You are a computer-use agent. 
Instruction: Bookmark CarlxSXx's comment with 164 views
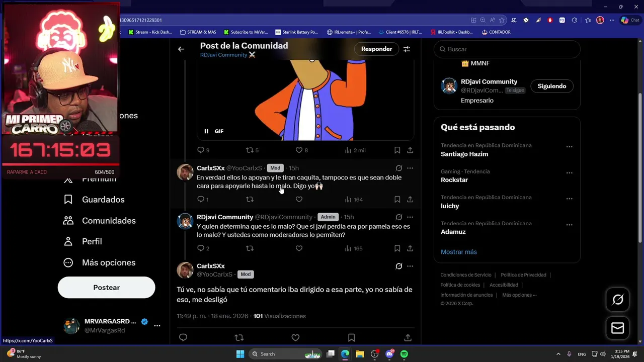(x=397, y=199)
